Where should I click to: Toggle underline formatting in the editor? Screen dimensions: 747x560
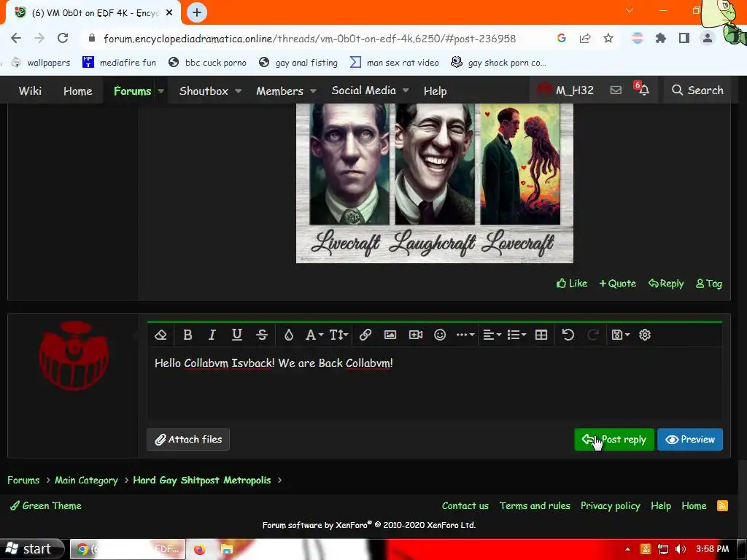[237, 335]
